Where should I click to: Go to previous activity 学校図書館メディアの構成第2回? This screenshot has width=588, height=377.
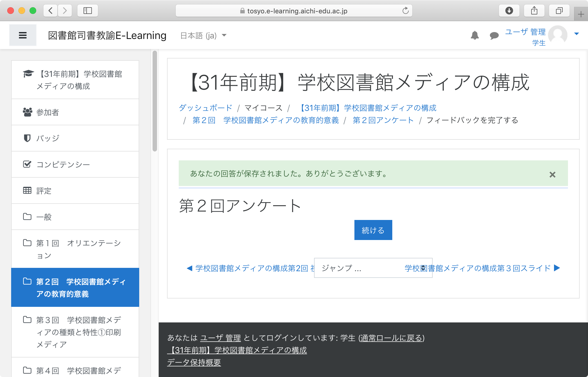click(250, 268)
